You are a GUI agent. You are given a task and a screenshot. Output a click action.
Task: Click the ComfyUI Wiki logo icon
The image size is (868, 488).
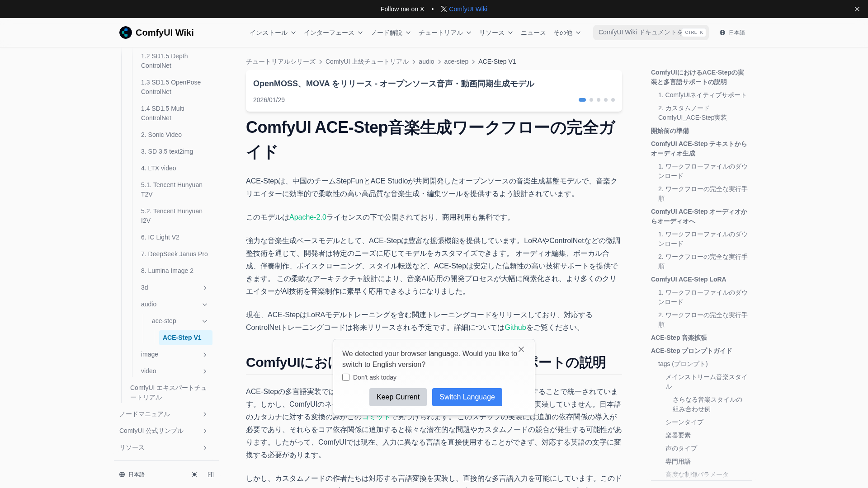[x=125, y=33]
